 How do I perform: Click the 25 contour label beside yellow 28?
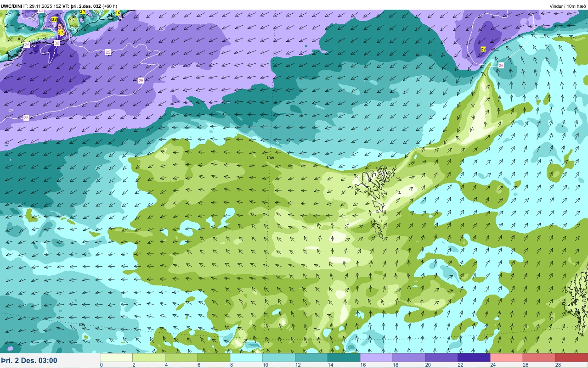tap(501, 66)
